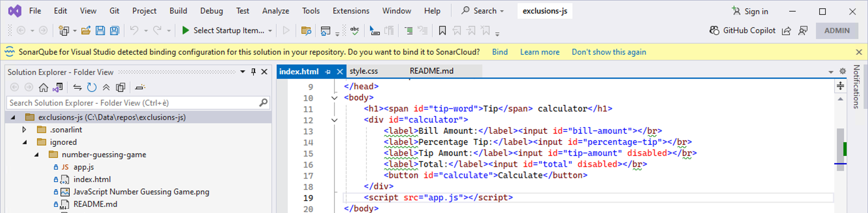Click the Redo arrow icon
The image size is (868, 213).
157,31
